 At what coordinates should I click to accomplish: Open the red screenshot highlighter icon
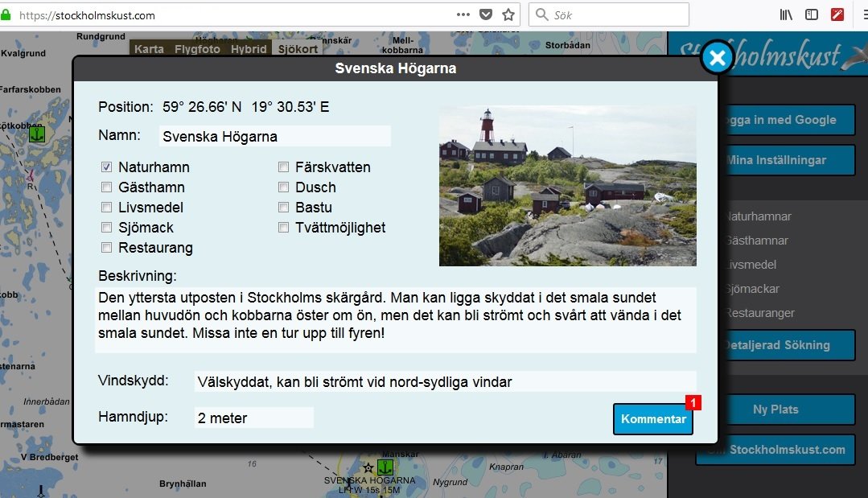click(837, 14)
